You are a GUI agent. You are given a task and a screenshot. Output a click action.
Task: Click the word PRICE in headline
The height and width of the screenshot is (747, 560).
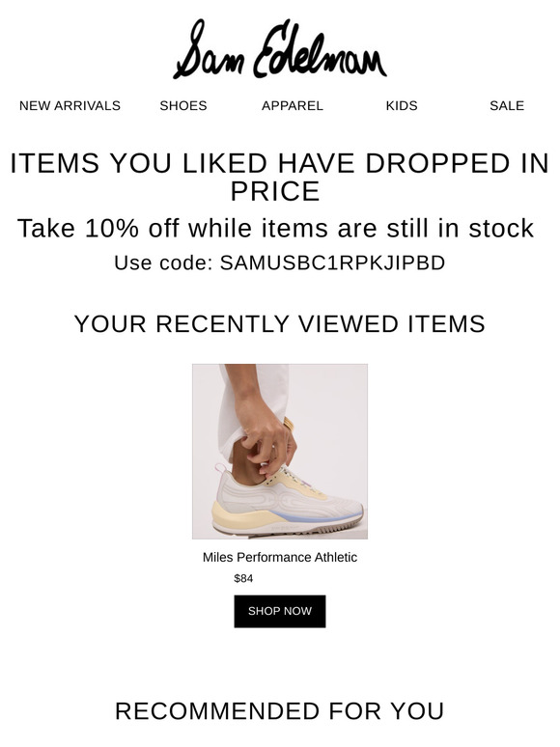pos(275,191)
